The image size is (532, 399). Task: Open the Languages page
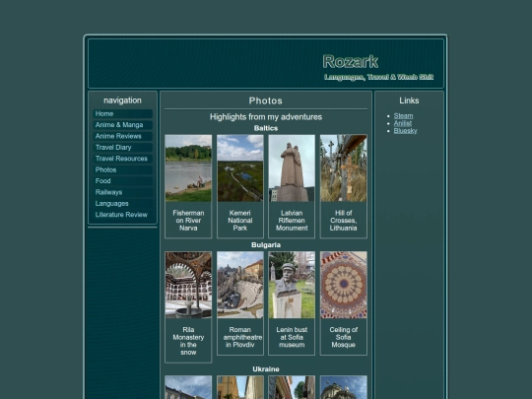[122, 203]
